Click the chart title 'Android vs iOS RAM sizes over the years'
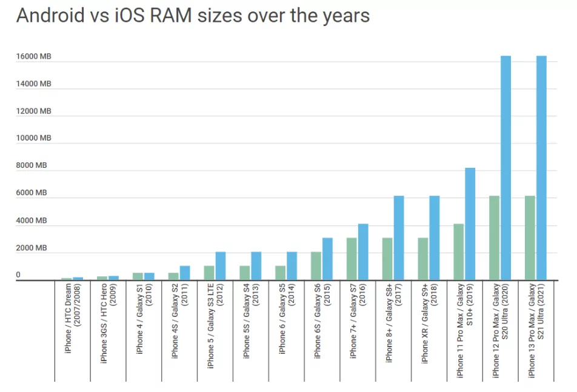 pyautogui.click(x=193, y=16)
